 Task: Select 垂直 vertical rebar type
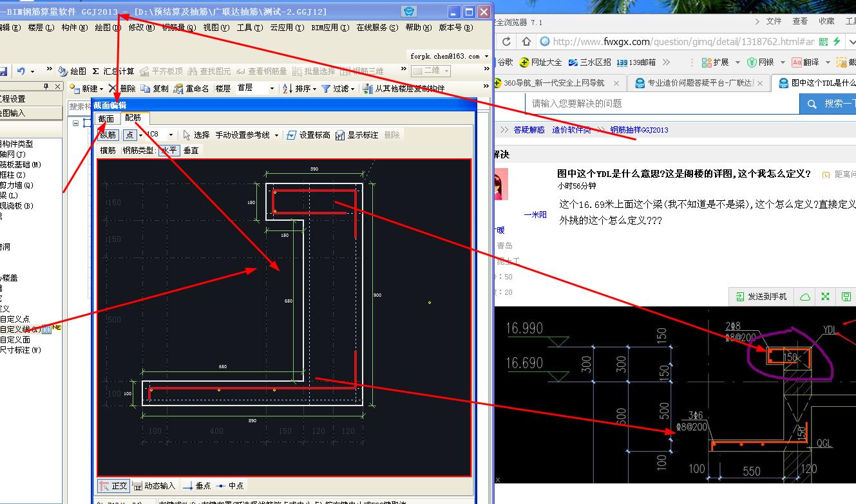coord(191,150)
